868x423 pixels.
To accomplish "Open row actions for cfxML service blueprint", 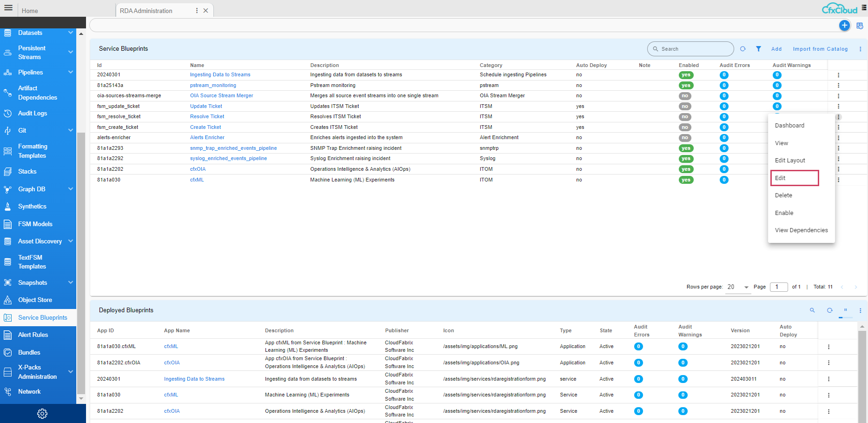I will [838, 180].
